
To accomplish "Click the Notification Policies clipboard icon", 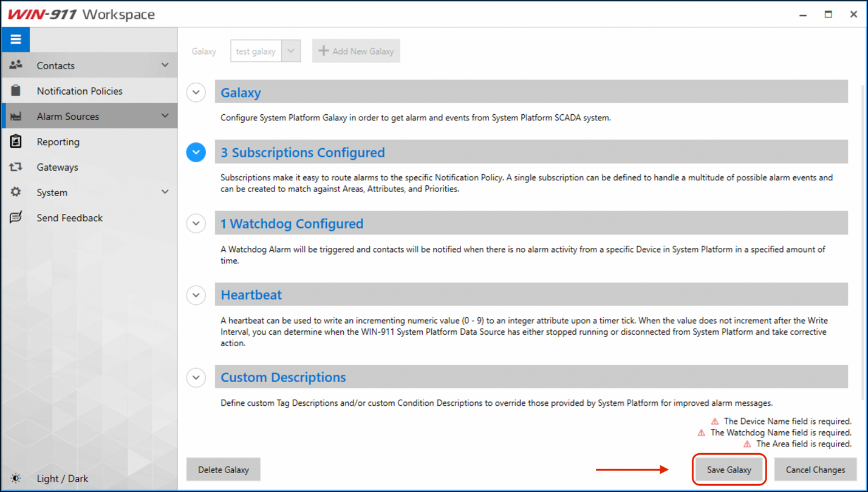I will tap(16, 91).
